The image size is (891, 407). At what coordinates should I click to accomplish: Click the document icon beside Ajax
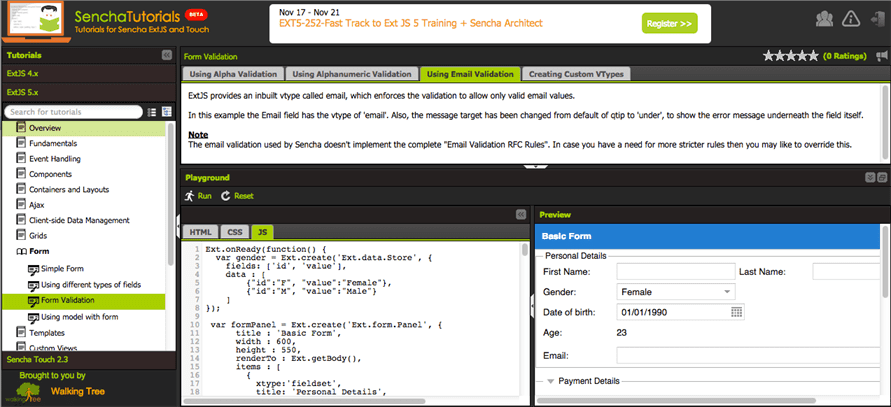click(21, 205)
